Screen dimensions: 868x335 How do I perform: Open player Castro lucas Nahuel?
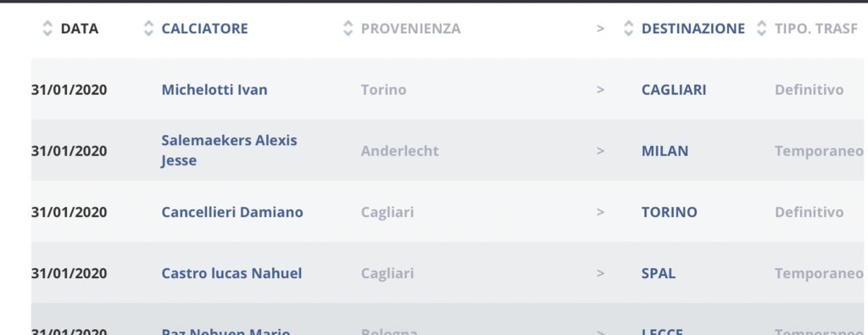[x=232, y=274]
